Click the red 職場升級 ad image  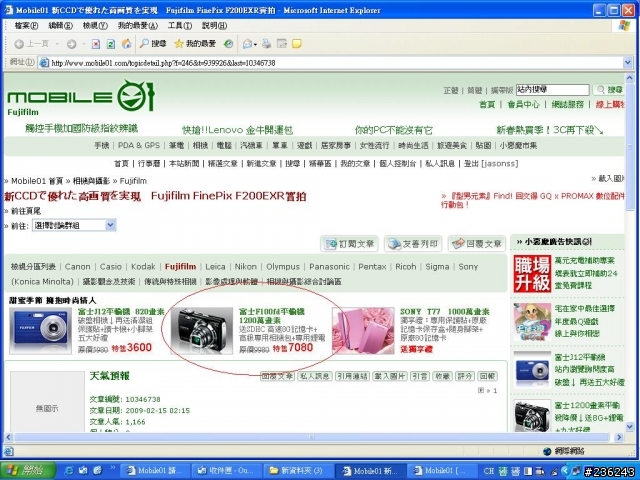[x=532, y=273]
